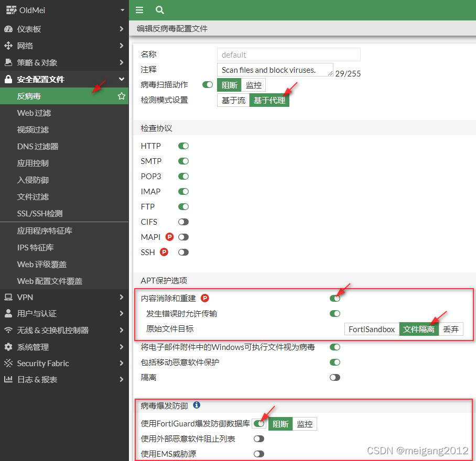
Task: Choose 丢弃 as original file target
Action: [x=451, y=329]
